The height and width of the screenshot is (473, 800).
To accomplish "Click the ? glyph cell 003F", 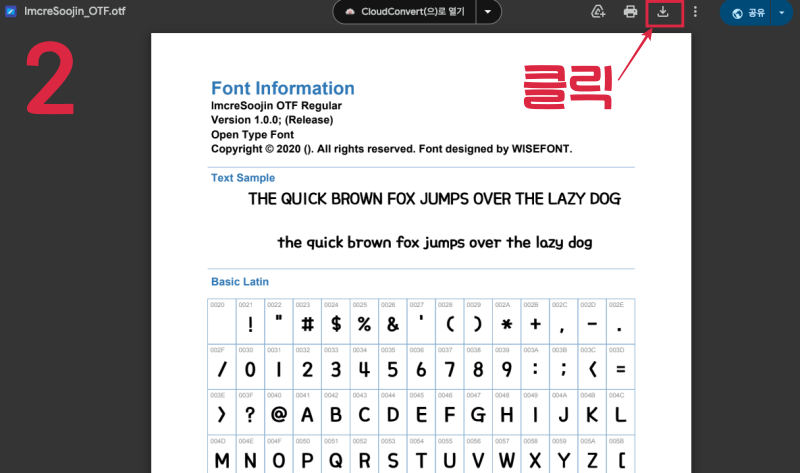I will 250,412.
